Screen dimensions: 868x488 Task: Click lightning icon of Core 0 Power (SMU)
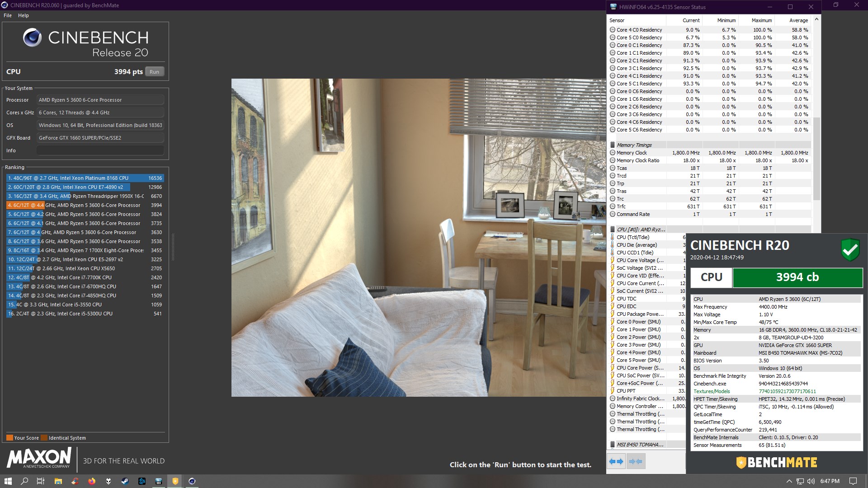click(x=613, y=322)
